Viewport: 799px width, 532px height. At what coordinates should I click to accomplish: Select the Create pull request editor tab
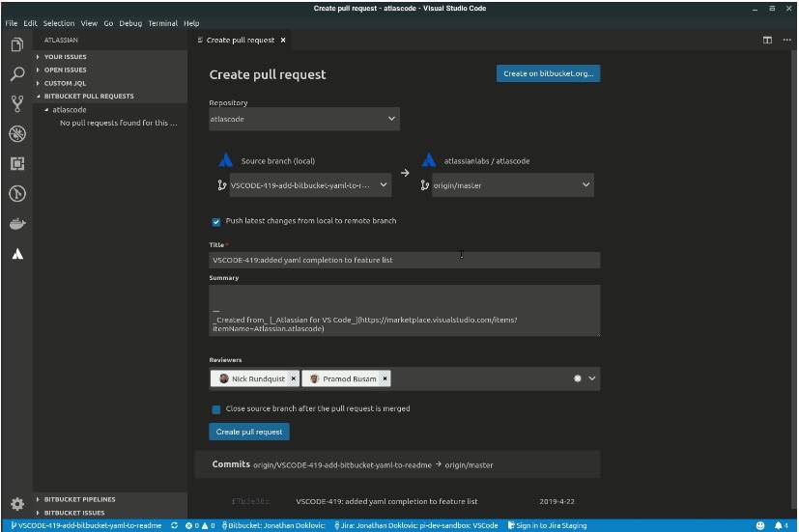point(241,41)
